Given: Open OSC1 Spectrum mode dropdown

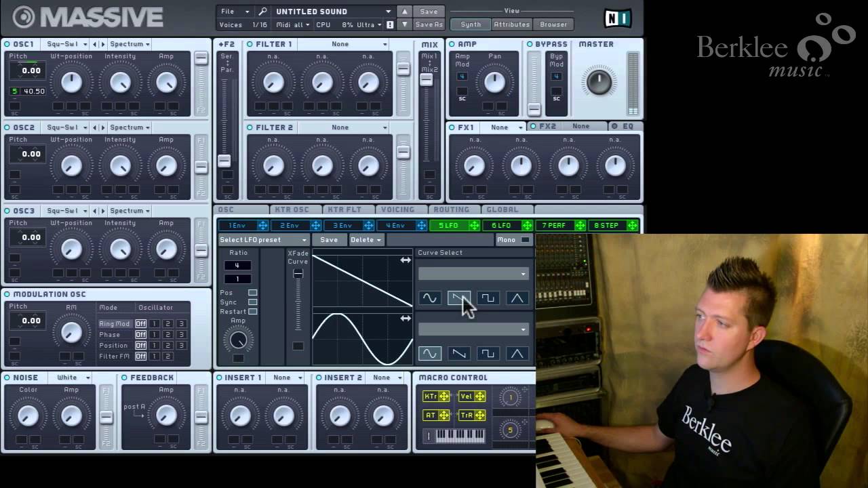Looking at the screenshot, I should [130, 44].
